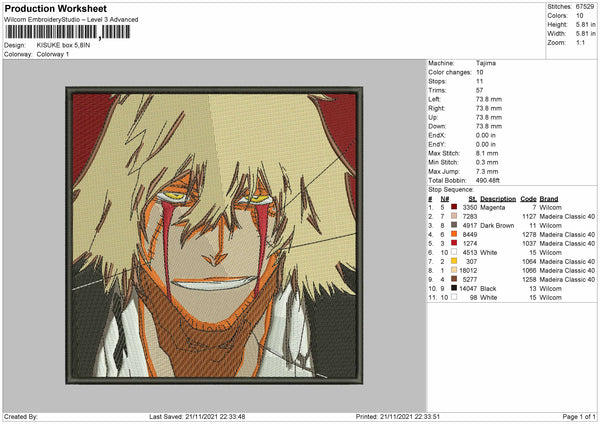Click the 'Brand' column header
Viewport: 600px width, 424px height.
[x=549, y=199]
